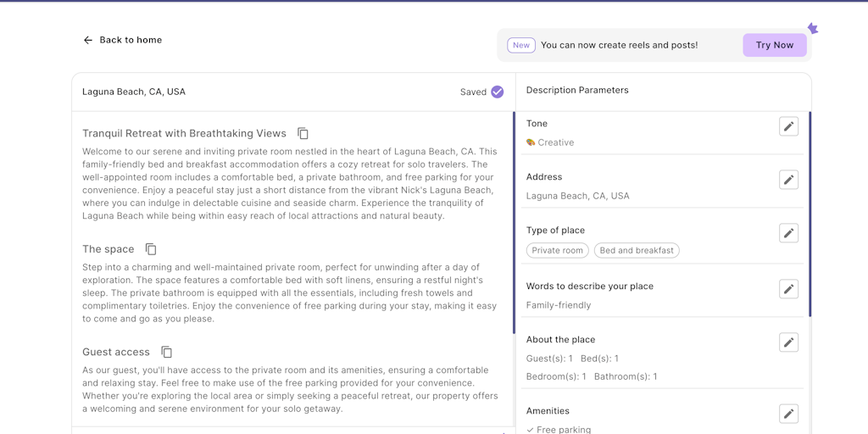Click the Laguna Beach, CA, USA title

point(134,92)
